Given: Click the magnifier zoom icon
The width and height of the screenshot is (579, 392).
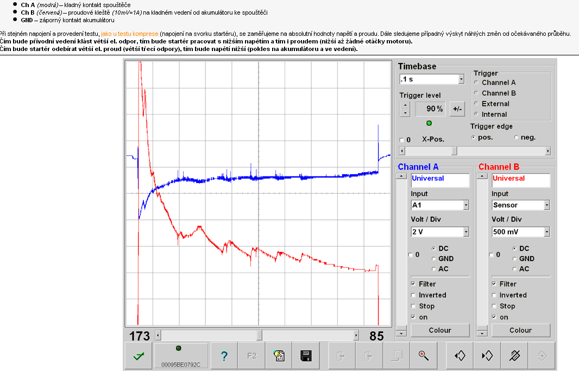Looking at the screenshot, I should pyautogui.click(x=424, y=356).
